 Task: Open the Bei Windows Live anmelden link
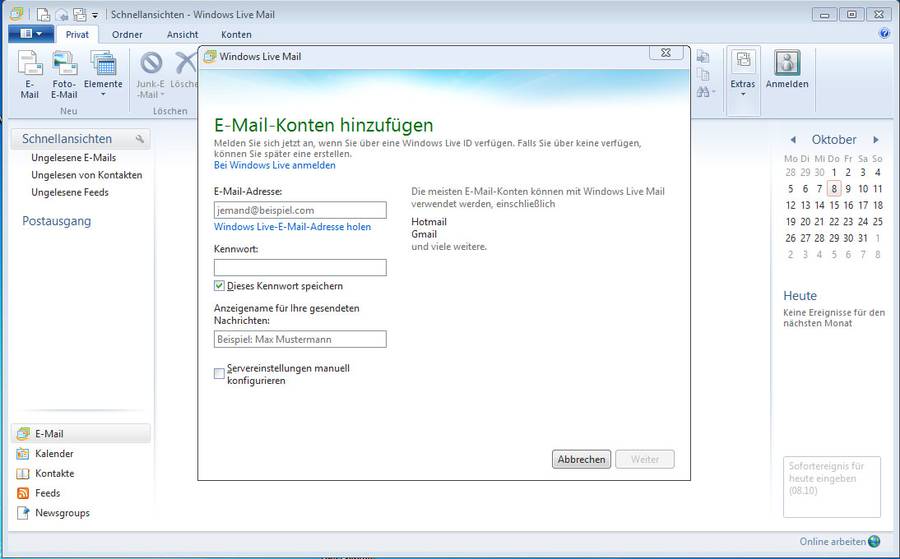click(x=274, y=165)
